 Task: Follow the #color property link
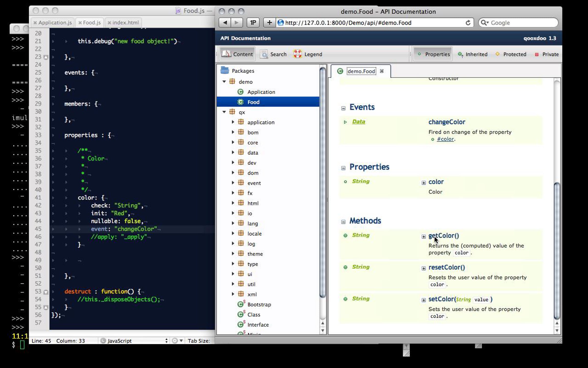tap(445, 139)
